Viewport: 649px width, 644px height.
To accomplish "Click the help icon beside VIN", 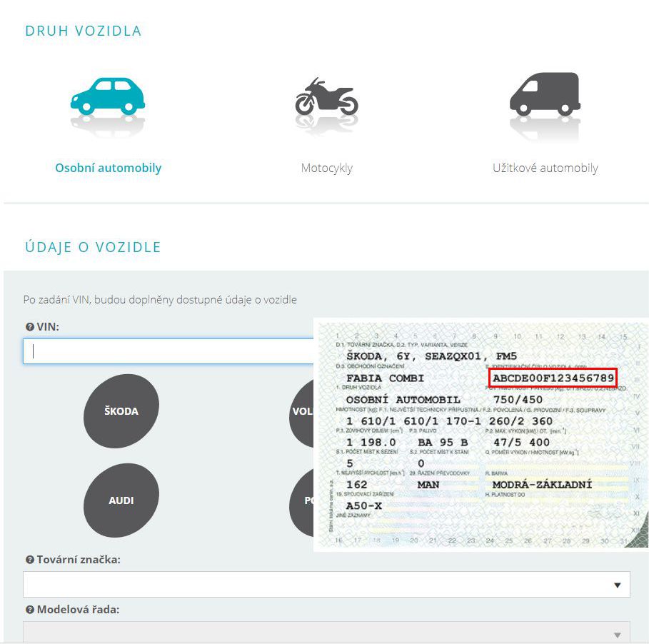I will [29, 326].
